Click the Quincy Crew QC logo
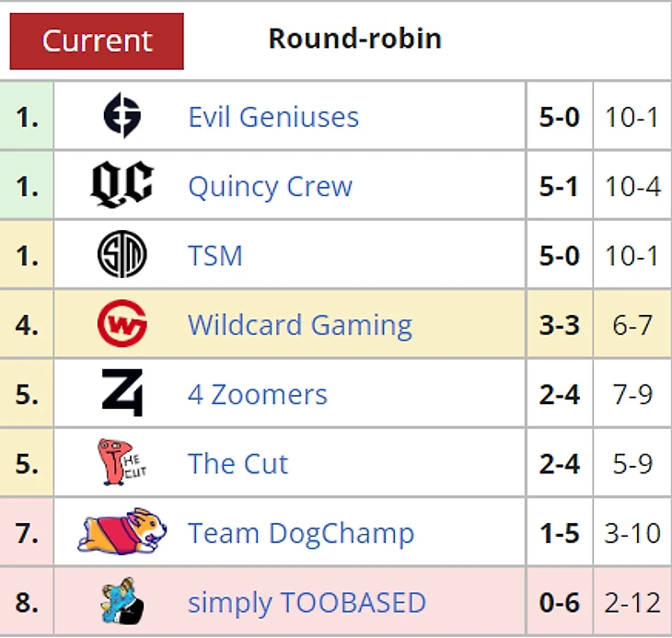 click(x=122, y=186)
